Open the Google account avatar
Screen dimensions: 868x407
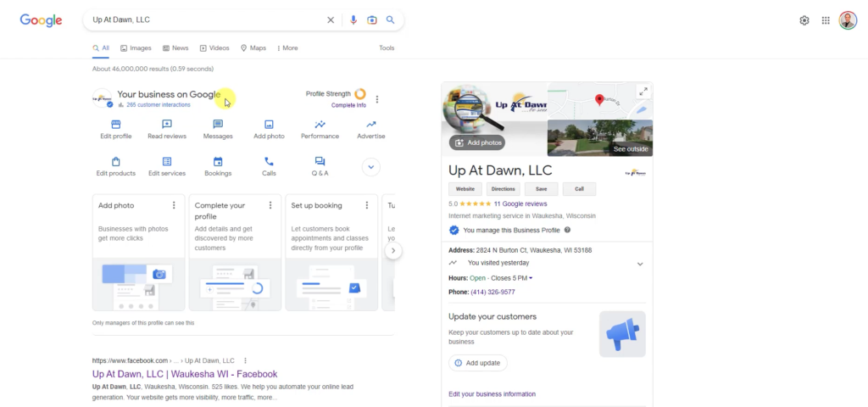coord(848,20)
